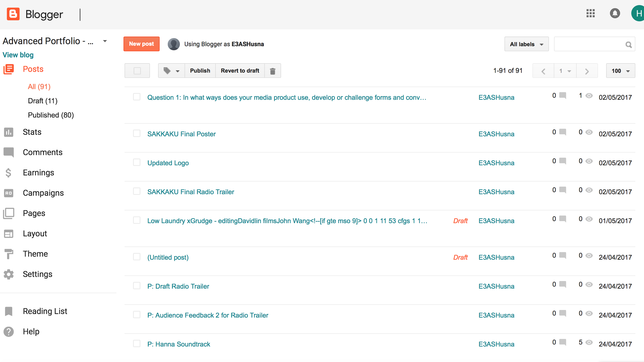Select the P: Hanna Soundtrack checkbox
Viewport: 644px width, 362px height.
click(137, 343)
